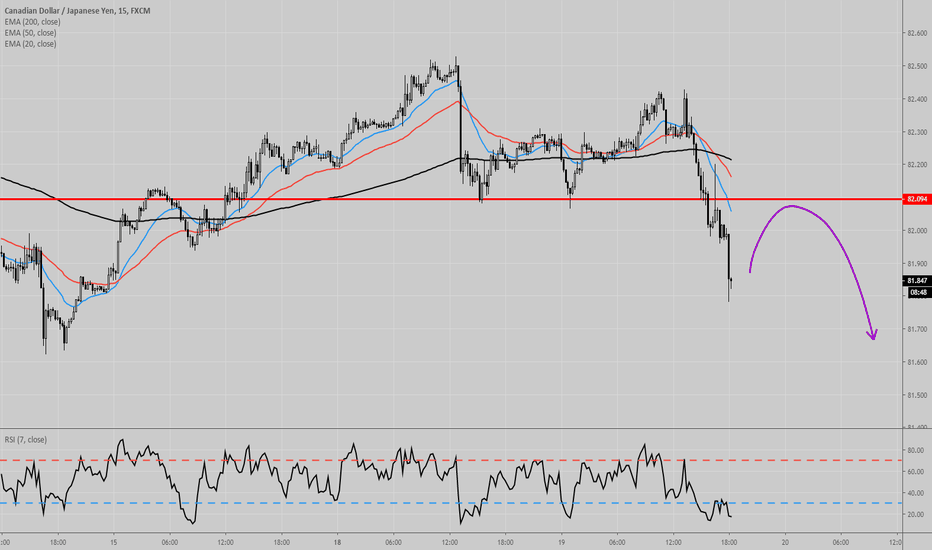Select the red dashed RSI overbought line

pyautogui.click(x=450, y=460)
